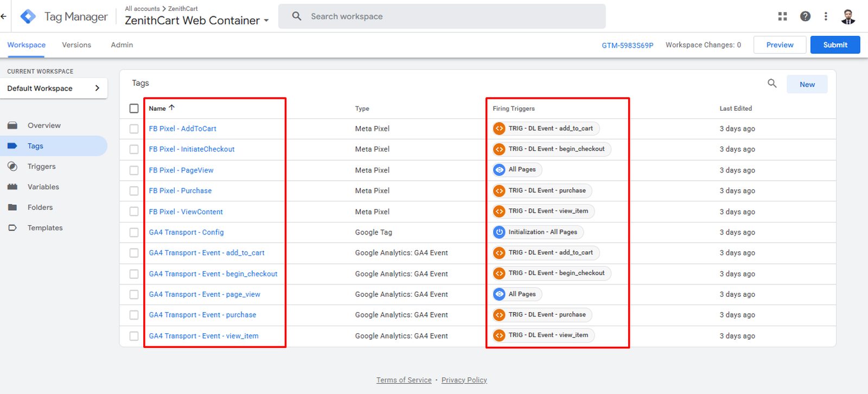Switch to the Admin tab
868x394 pixels.
coord(122,45)
